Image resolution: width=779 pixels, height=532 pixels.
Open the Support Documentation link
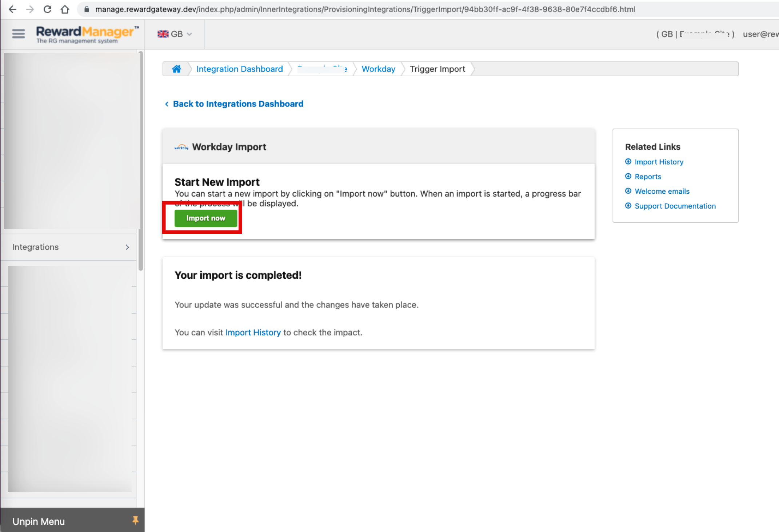[x=675, y=206]
